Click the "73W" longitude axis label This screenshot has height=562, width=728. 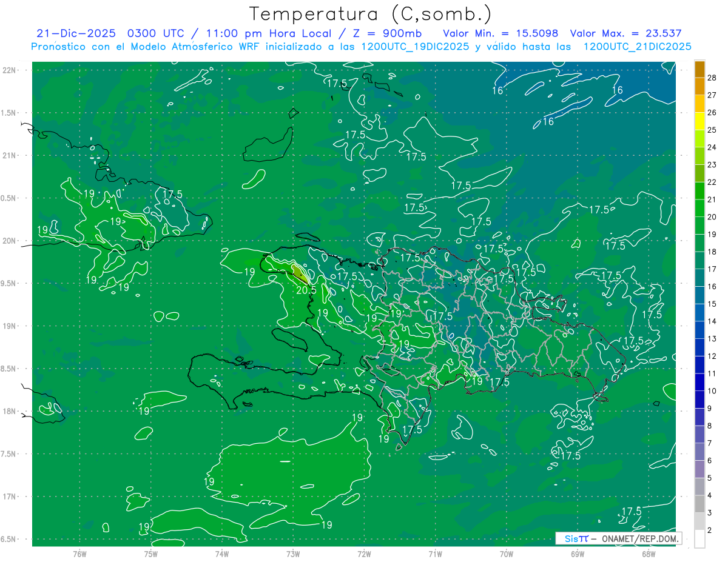293,554
